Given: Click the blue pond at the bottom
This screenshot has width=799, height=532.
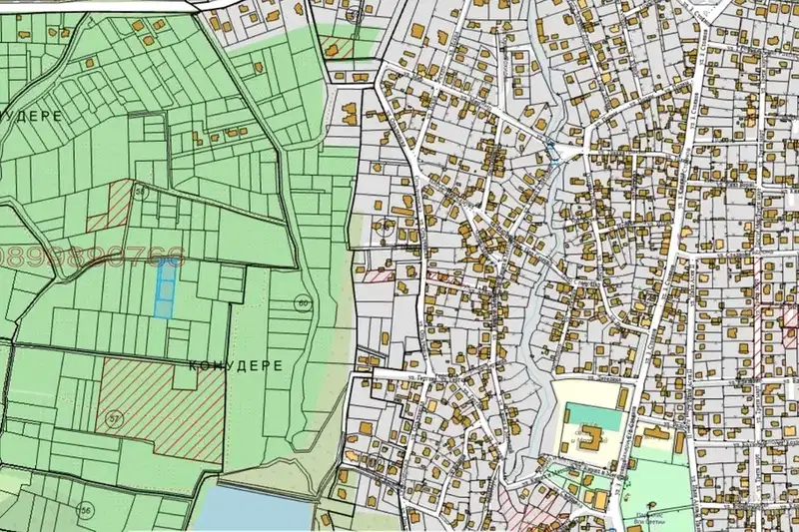Looking at the screenshot, I should (254, 508).
